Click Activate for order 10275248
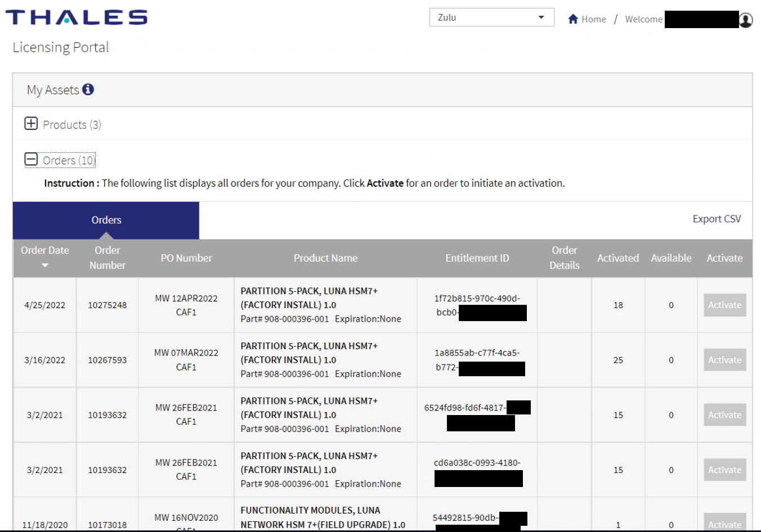 point(724,305)
